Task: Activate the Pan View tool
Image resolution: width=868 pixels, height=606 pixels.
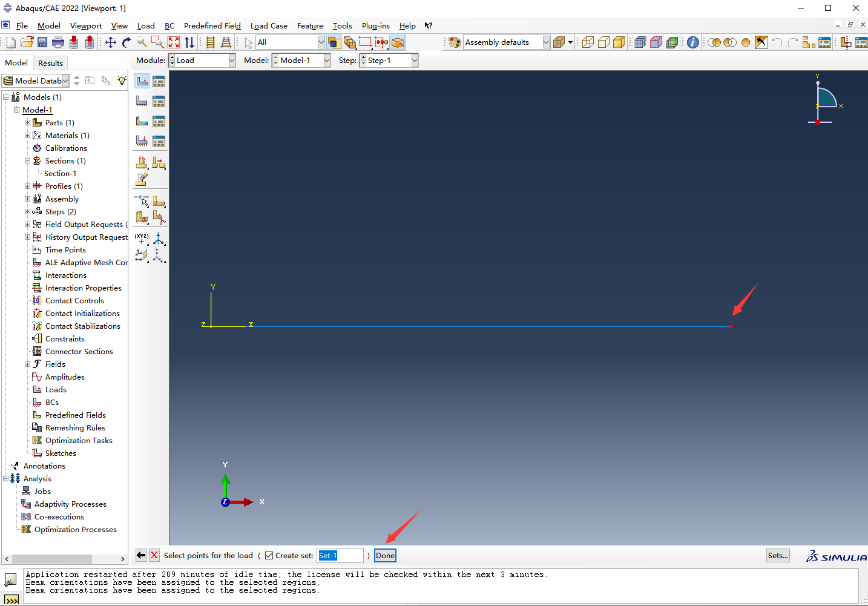Action: pos(111,42)
